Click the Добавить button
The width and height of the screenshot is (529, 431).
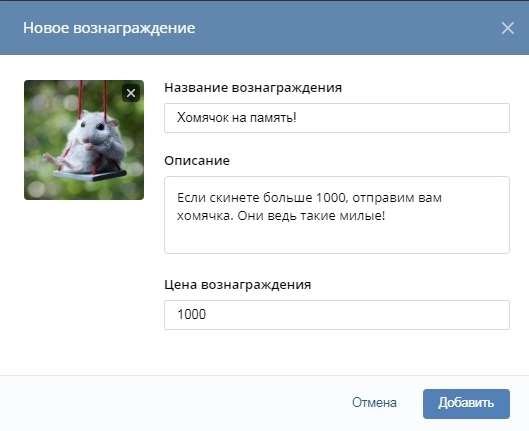pyautogui.click(x=466, y=404)
